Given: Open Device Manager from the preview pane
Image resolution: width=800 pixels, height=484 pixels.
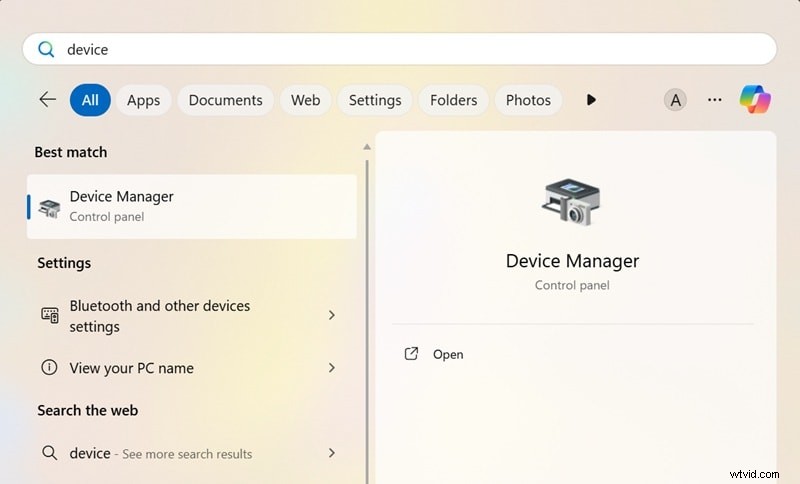Looking at the screenshot, I should [x=447, y=354].
